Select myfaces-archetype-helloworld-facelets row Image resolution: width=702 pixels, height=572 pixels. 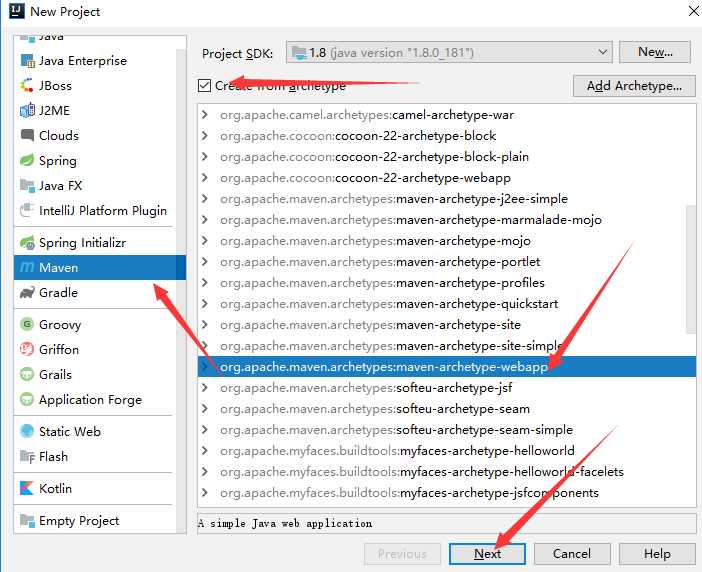point(446,472)
